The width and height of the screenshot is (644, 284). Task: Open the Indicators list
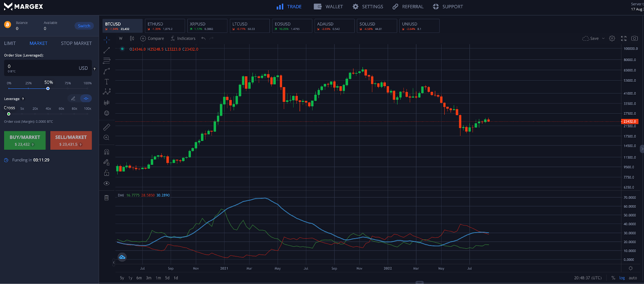(183, 39)
